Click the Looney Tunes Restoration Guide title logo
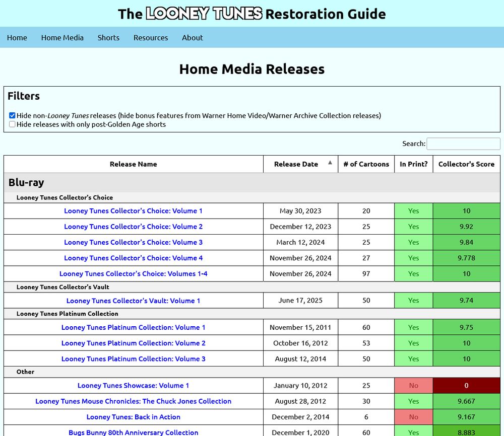Image resolution: width=504 pixels, height=436 pixels. click(252, 14)
